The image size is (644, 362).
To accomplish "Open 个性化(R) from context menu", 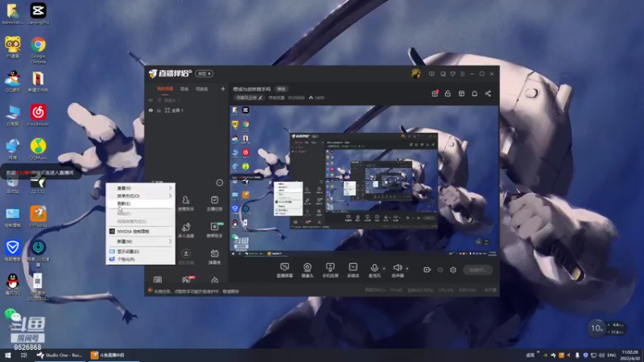I will [140, 259].
